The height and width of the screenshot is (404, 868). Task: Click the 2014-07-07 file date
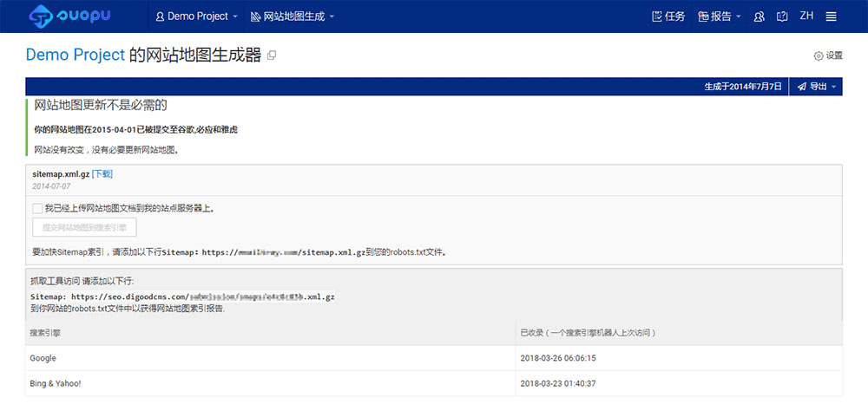[x=51, y=186]
